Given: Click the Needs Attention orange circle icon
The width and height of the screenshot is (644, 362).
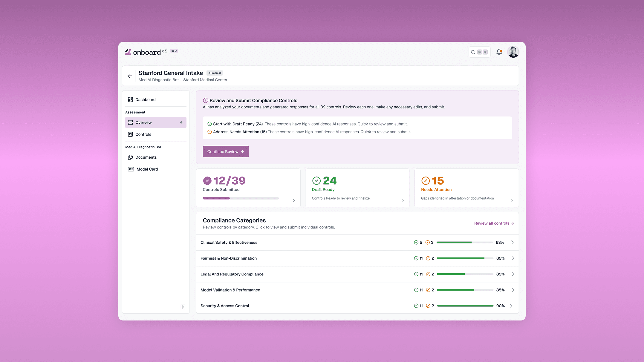Looking at the screenshot, I should pos(425,181).
